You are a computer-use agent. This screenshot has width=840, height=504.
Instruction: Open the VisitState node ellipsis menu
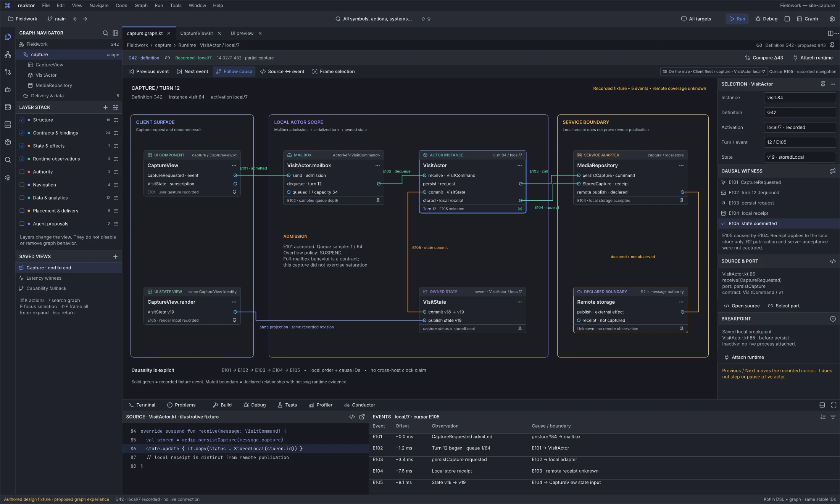(x=519, y=302)
